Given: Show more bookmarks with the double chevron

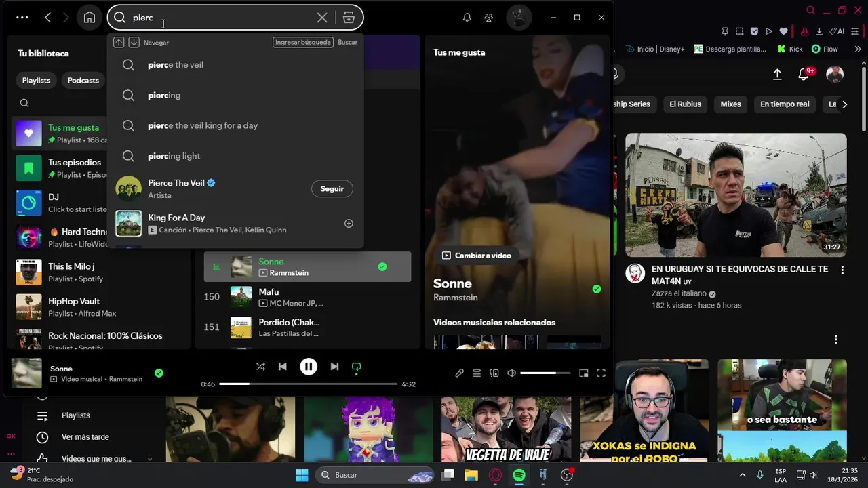Looking at the screenshot, I should [x=858, y=49].
